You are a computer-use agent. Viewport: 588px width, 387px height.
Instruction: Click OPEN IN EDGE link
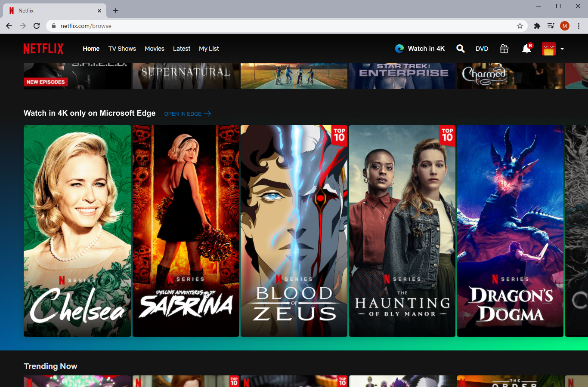[x=188, y=114]
